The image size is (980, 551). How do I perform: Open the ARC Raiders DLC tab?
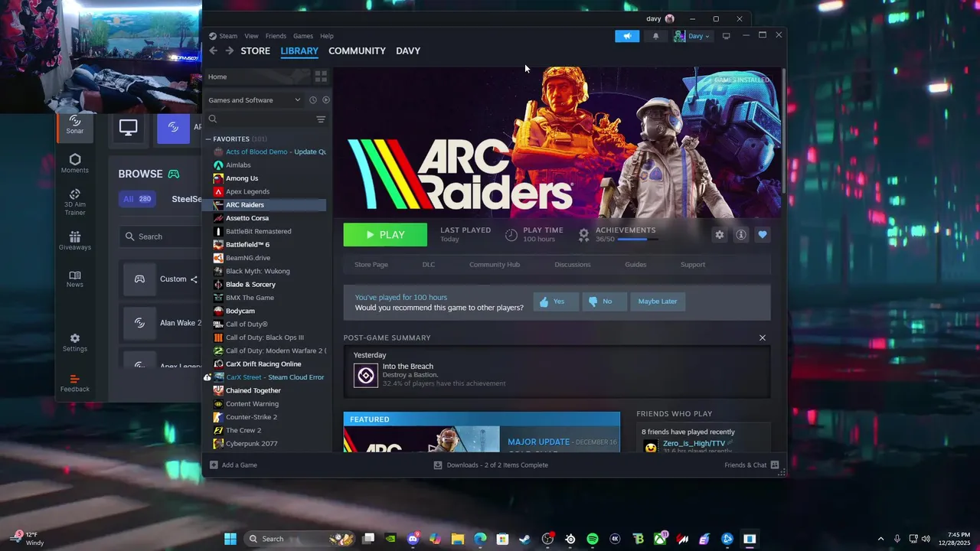[x=429, y=265]
